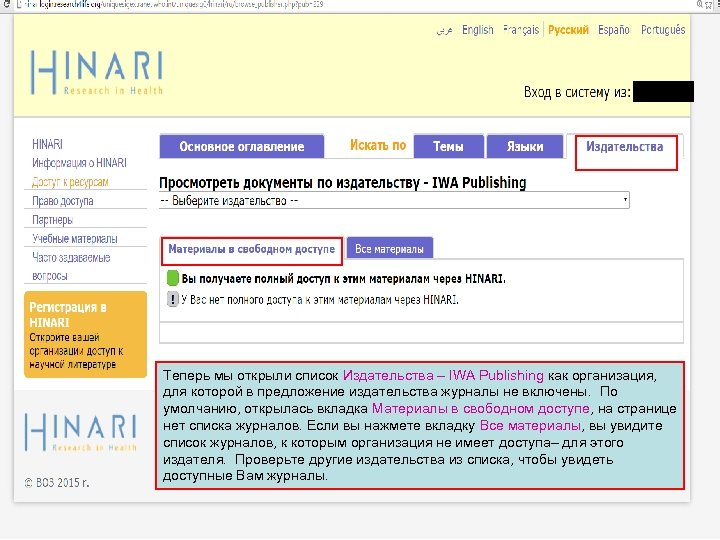The width and height of the screenshot is (720, 540).
Task: Open Доступ к ресурсам sidebar link
Action: tap(70, 182)
